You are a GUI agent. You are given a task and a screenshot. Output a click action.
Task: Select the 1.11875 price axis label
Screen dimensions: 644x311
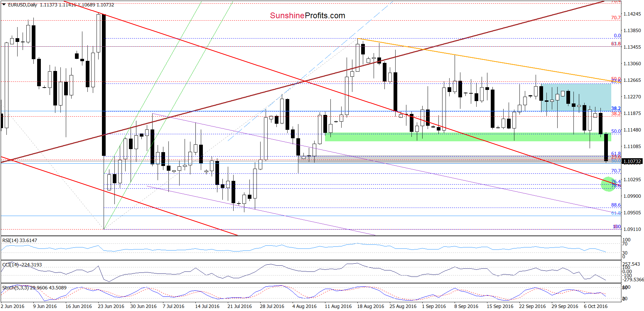[x=632, y=113]
